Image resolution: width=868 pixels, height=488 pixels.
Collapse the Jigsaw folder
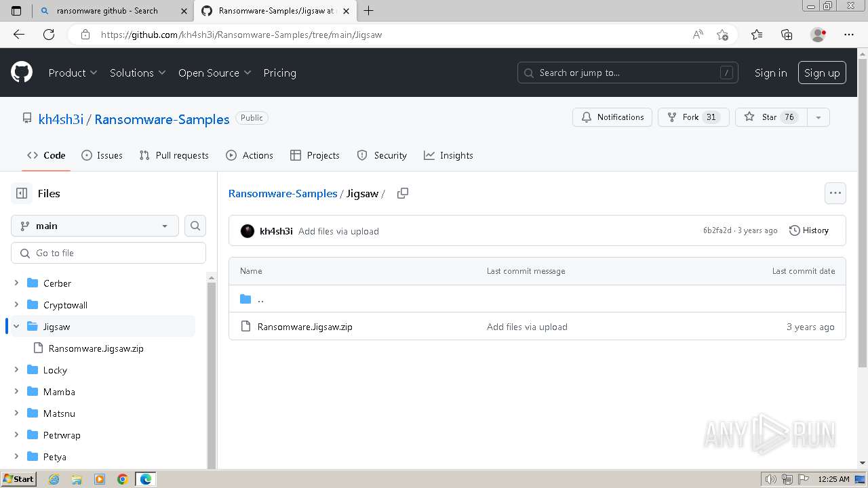[x=16, y=327]
